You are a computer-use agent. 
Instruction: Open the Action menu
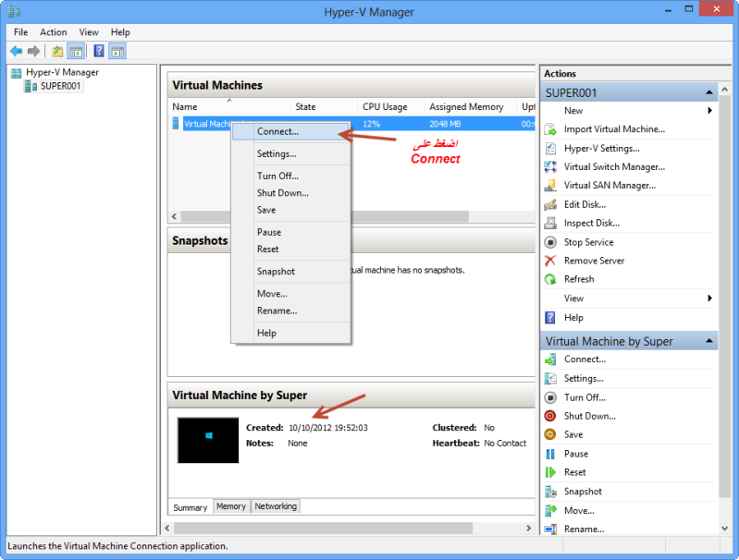[54, 32]
